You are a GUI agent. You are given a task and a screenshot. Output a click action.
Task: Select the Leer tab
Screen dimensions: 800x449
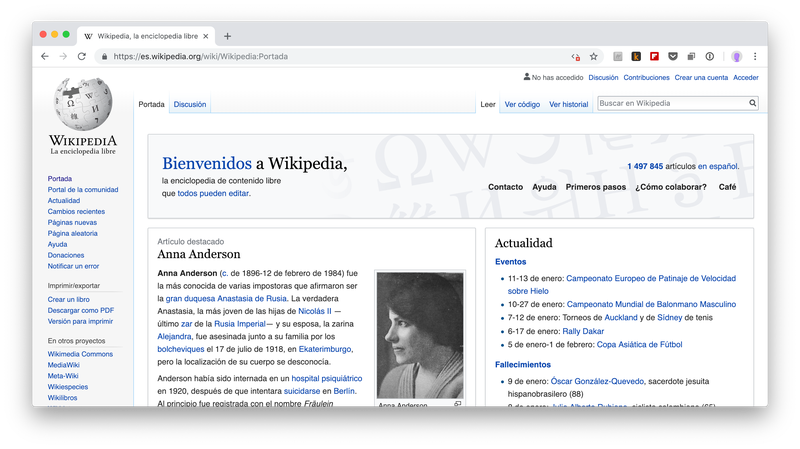(488, 104)
